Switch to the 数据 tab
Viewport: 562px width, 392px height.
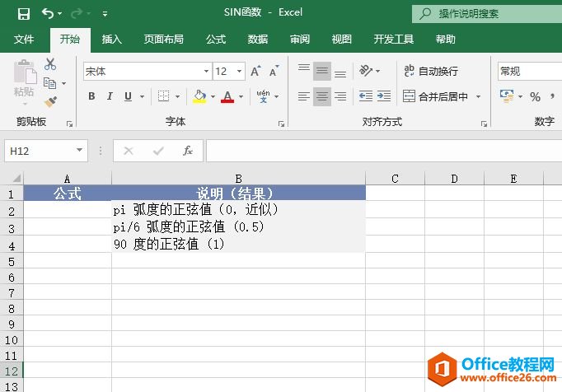[x=258, y=39]
